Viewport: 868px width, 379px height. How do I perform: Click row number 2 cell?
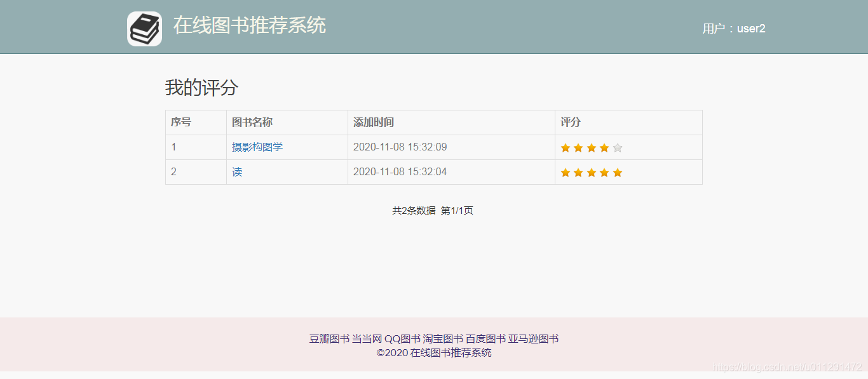(x=196, y=172)
